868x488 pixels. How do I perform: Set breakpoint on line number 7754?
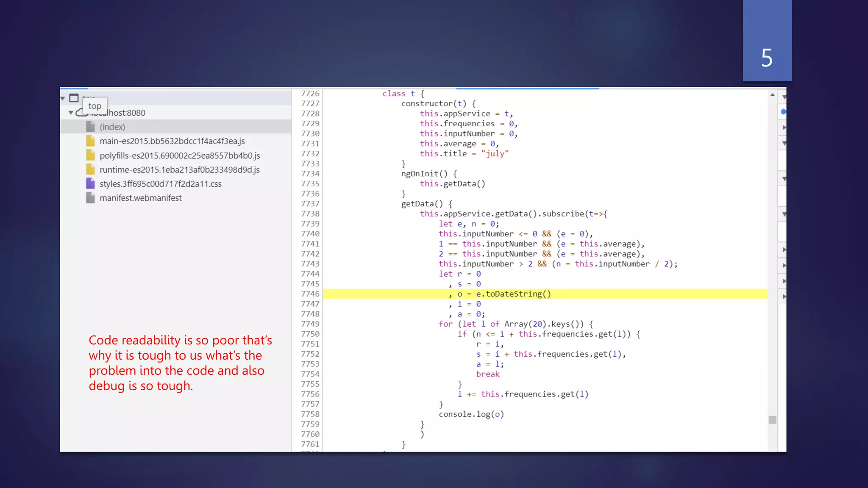310,374
